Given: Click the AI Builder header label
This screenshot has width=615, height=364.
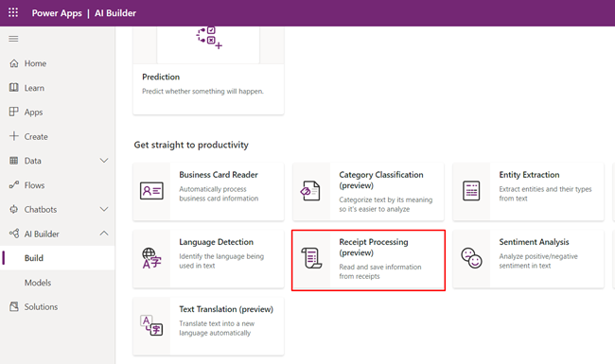Looking at the screenshot, I should pos(115,13).
